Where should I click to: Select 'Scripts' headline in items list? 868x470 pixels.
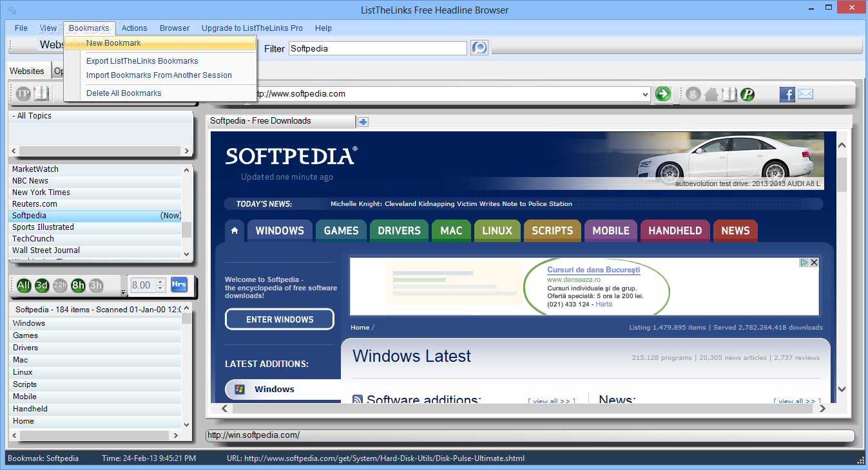(95, 384)
